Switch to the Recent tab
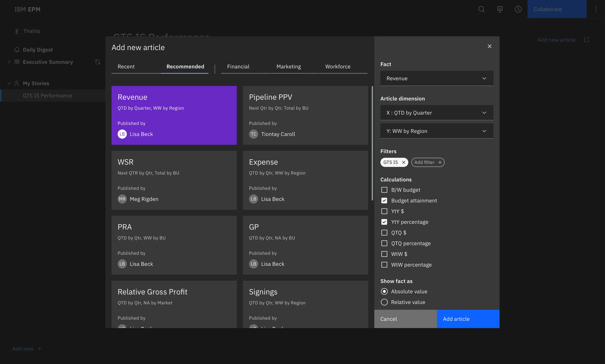This screenshot has width=605, height=364. pyautogui.click(x=135, y=67)
